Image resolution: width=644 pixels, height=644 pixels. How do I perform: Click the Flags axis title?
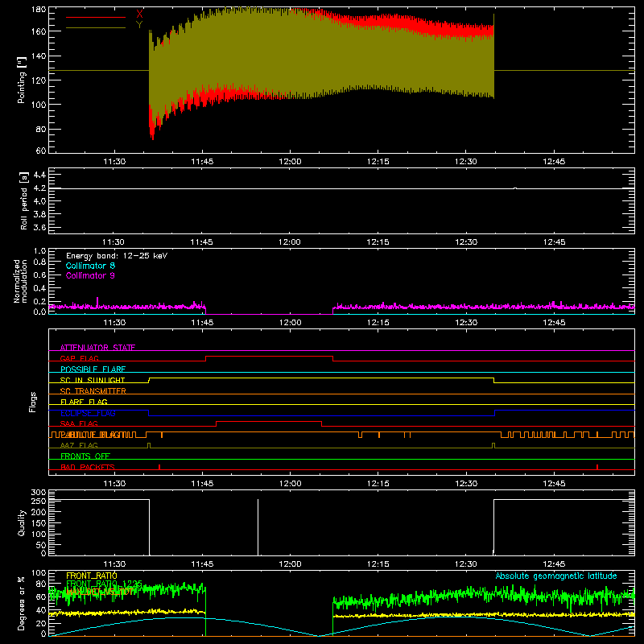[32, 402]
